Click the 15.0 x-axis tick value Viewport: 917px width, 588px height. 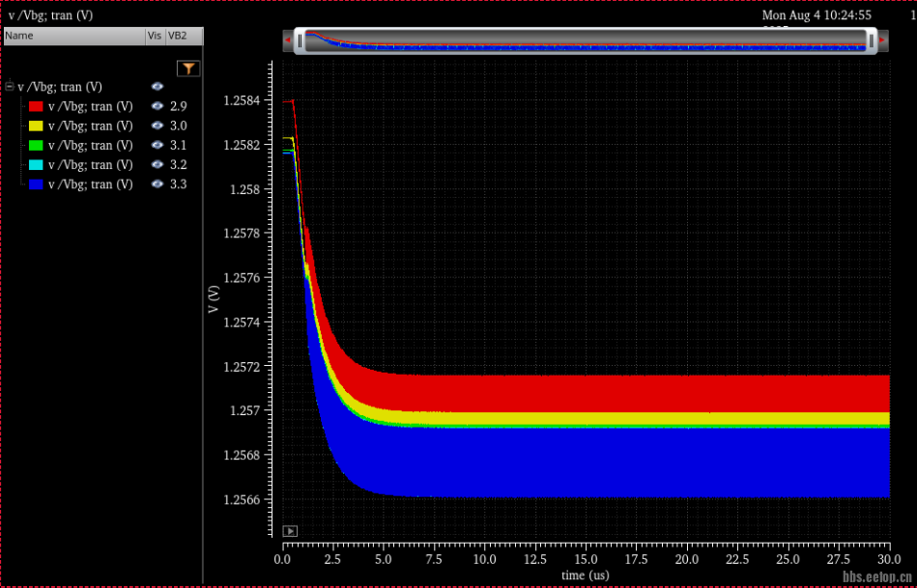[x=586, y=559]
